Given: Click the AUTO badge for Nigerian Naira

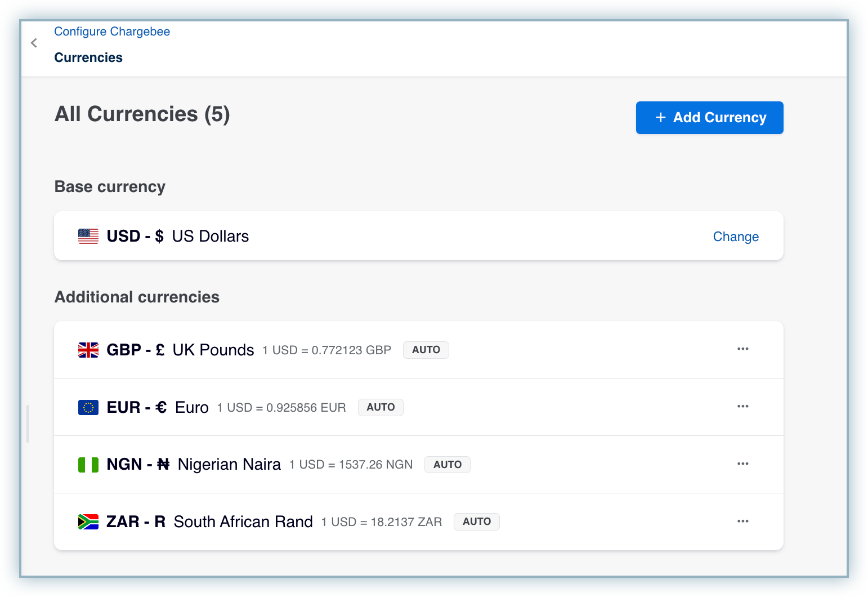Looking at the screenshot, I should tap(447, 465).
